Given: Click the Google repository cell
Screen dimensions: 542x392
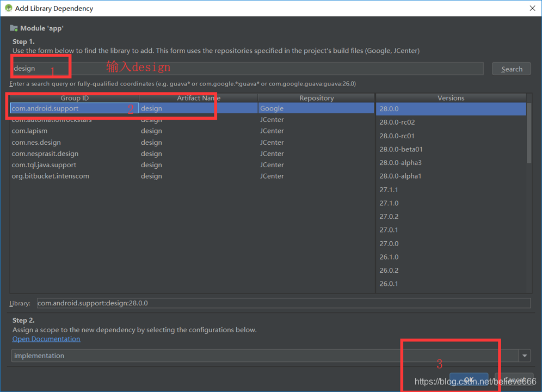Looking at the screenshot, I should point(316,108).
